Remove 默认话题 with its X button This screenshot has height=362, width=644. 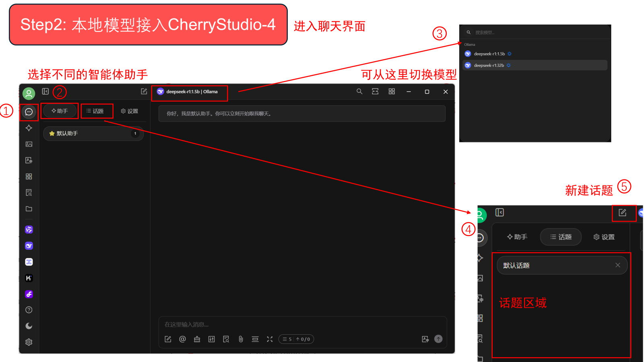point(618,265)
